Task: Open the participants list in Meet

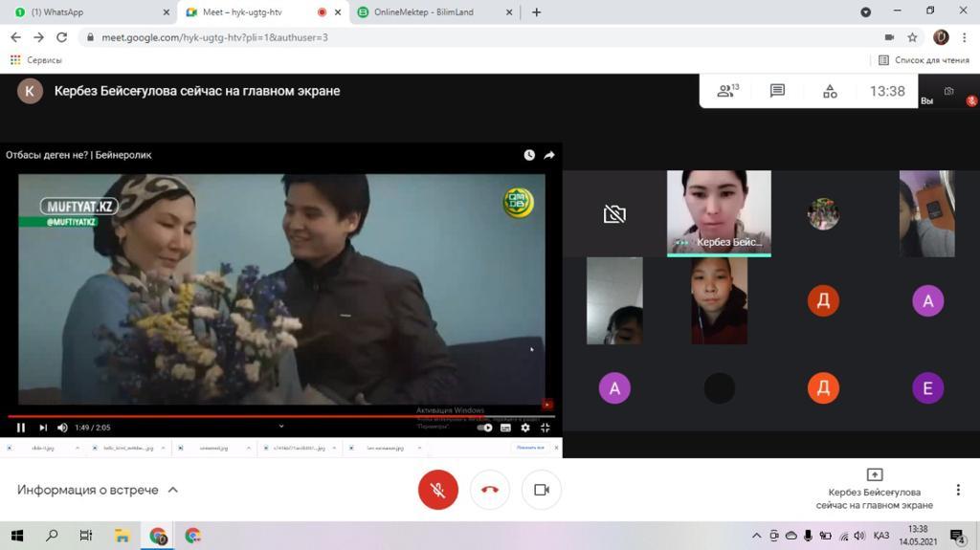Action: tap(727, 91)
